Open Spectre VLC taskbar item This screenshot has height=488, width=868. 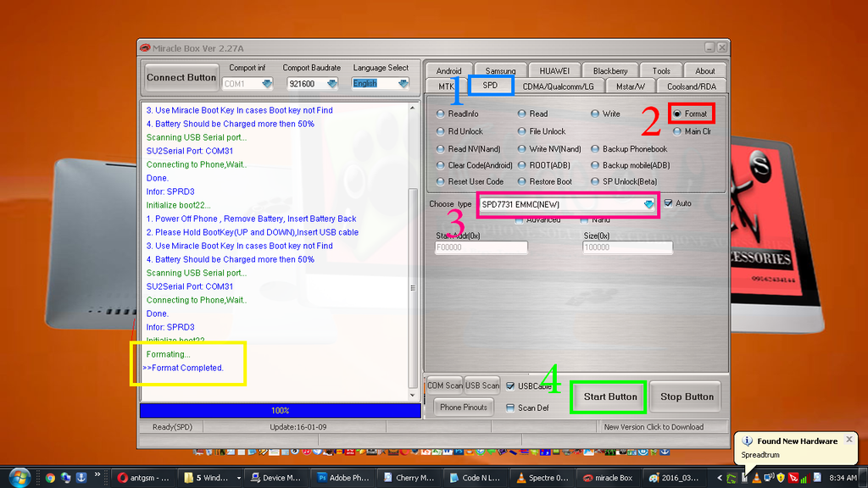[542, 478]
